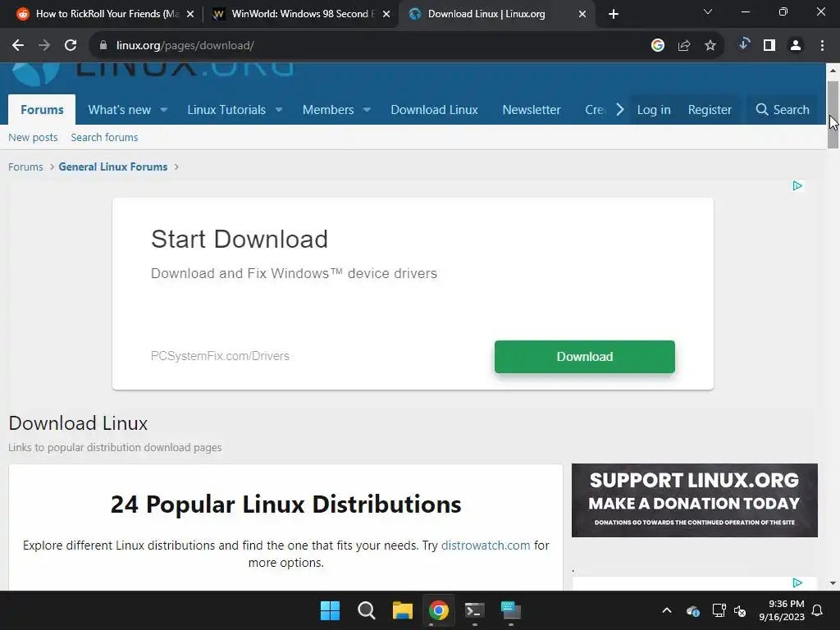Open File Explorer from taskbar
Viewport: 840px width, 630px height.
(402, 610)
